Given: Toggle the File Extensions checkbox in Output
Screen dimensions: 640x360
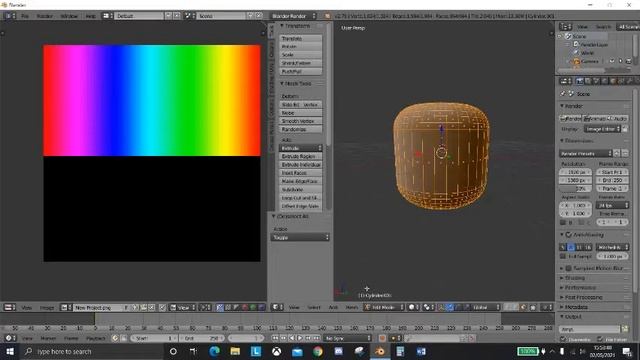Looking at the screenshot, I should (x=600, y=339).
